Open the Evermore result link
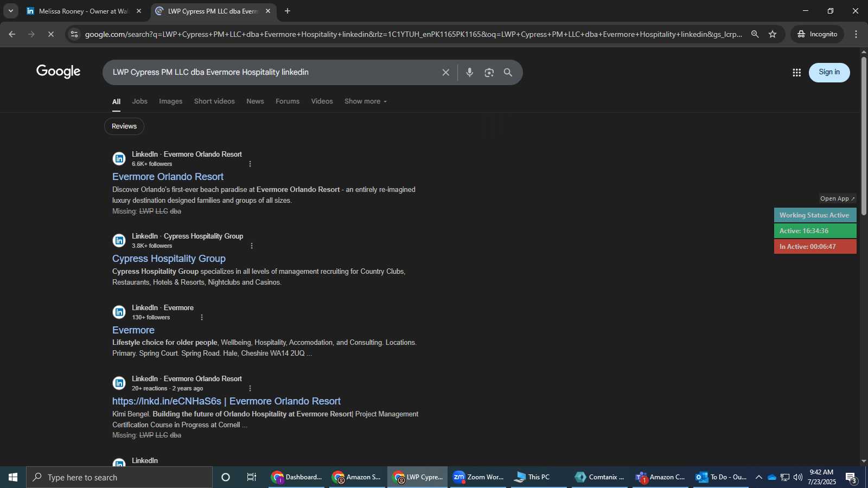This screenshot has width=868, height=488. tap(133, 330)
